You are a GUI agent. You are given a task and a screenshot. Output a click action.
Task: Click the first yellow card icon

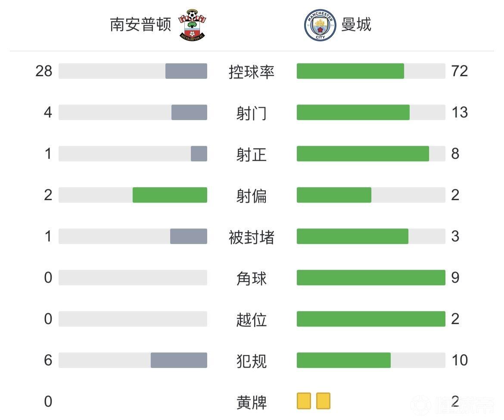pyautogui.click(x=304, y=401)
